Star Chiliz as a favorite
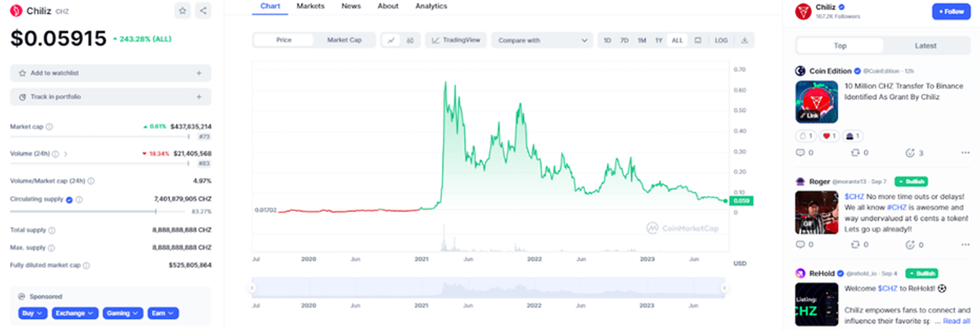This screenshot has height=330, width=980. (182, 11)
